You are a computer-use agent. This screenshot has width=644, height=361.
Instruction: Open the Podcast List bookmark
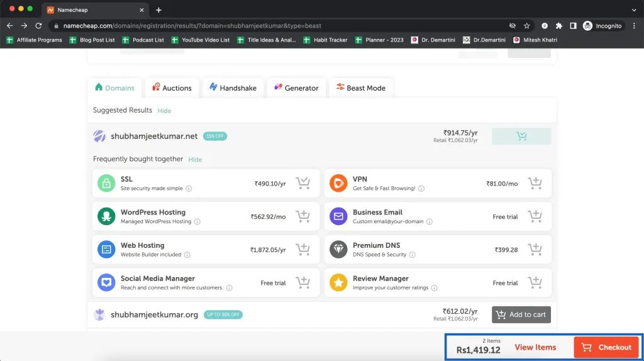click(143, 40)
